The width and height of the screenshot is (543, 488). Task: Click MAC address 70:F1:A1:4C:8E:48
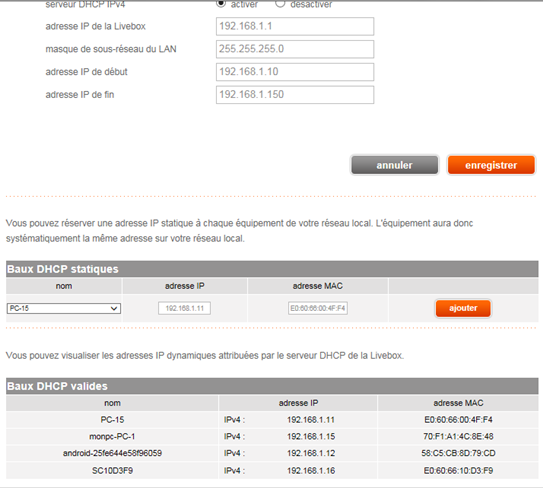[459, 436]
